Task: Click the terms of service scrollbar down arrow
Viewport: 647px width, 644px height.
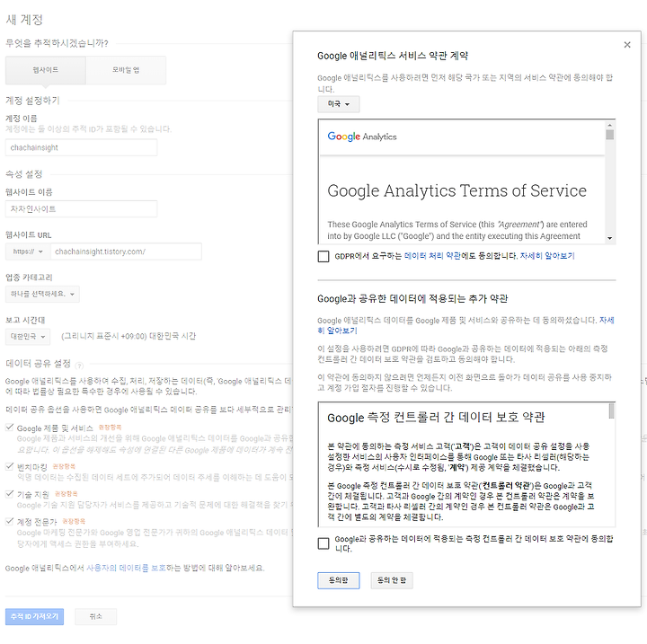Action: tap(610, 238)
